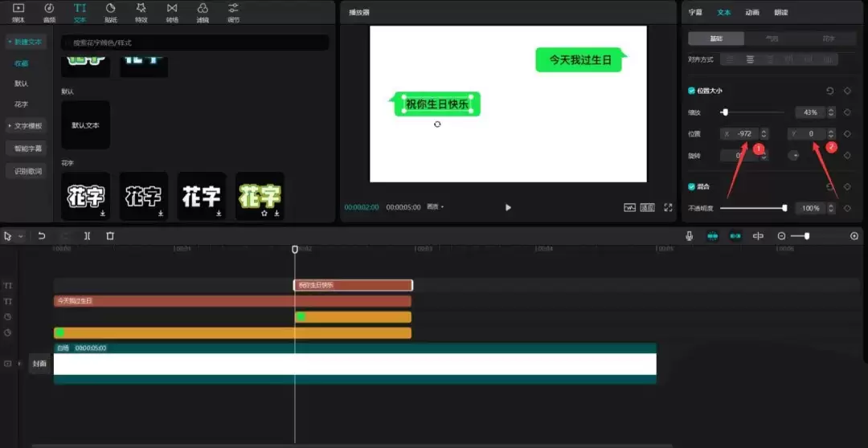Uncheck the 位置大小 checkbox

[x=692, y=91]
